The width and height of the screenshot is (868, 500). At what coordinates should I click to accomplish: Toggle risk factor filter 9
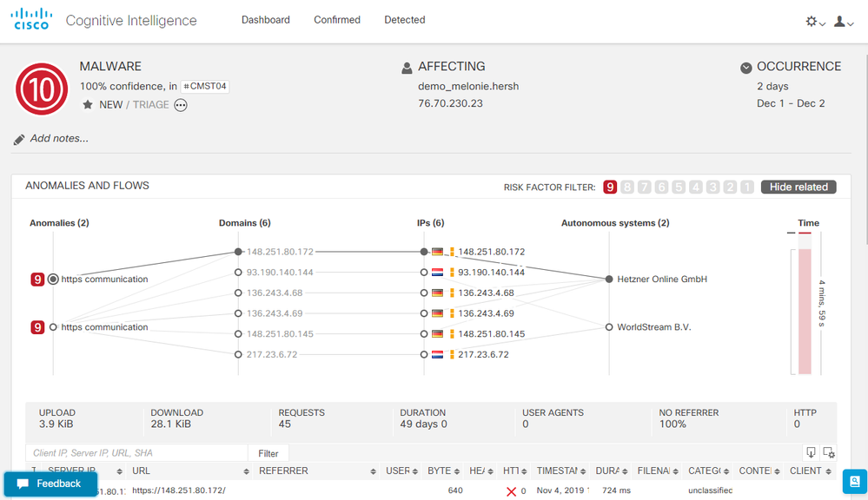[x=610, y=187]
